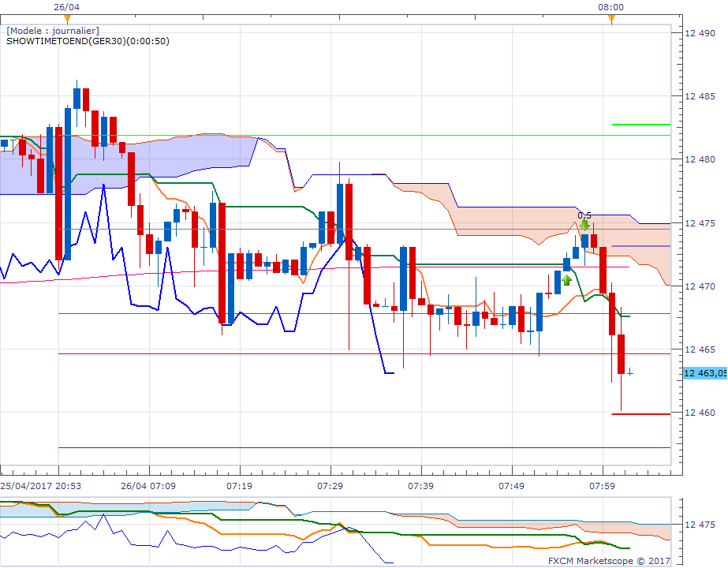Click the 12 480 price axis label
This screenshot has width=728, height=568.
pos(700,159)
